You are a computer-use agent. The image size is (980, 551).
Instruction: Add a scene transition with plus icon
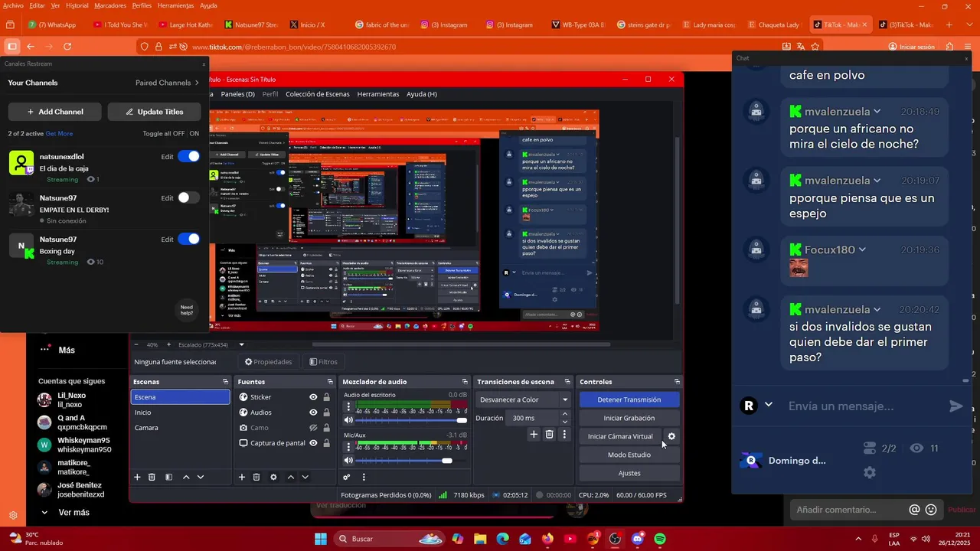534,434
